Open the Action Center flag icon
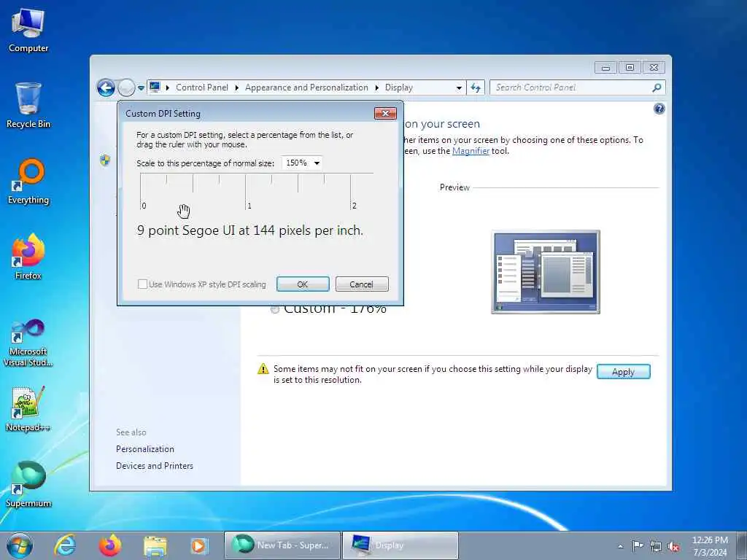 coord(638,545)
